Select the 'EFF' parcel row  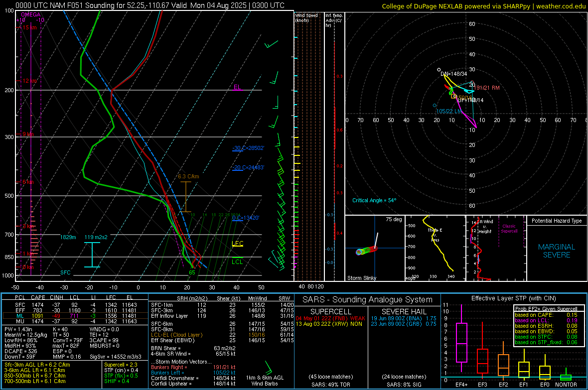(75, 310)
